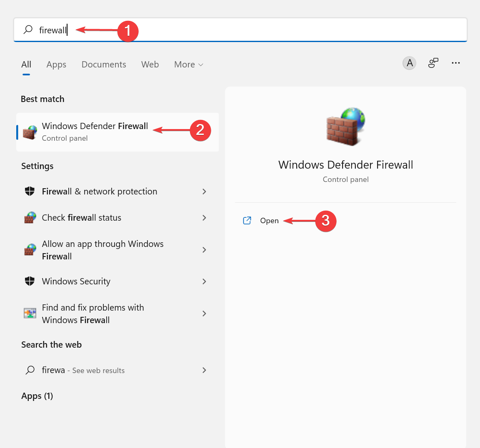Expand the Windows Security chevron

click(x=204, y=281)
